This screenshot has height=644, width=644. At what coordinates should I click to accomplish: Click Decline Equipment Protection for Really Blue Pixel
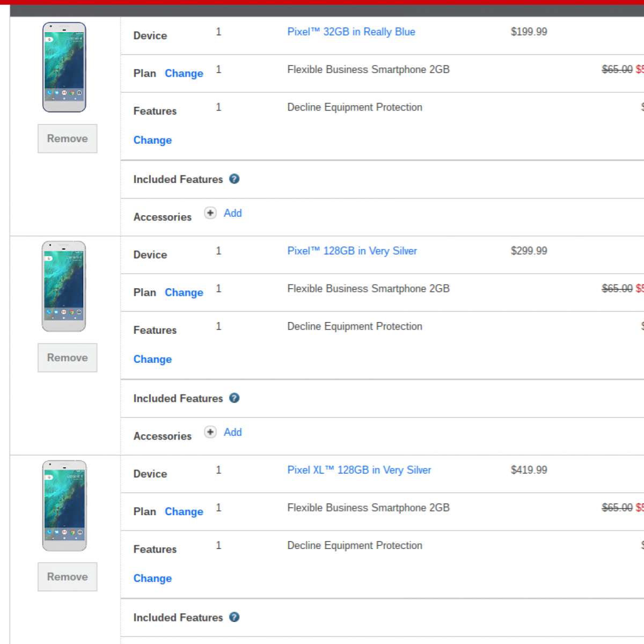click(355, 107)
